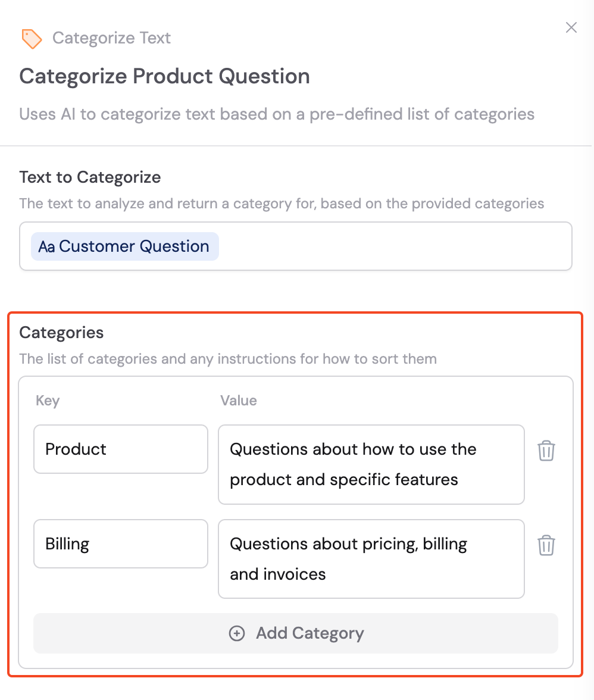Click the trash icon beside pricing questions value
This screenshot has width=594, height=700.
546,545
